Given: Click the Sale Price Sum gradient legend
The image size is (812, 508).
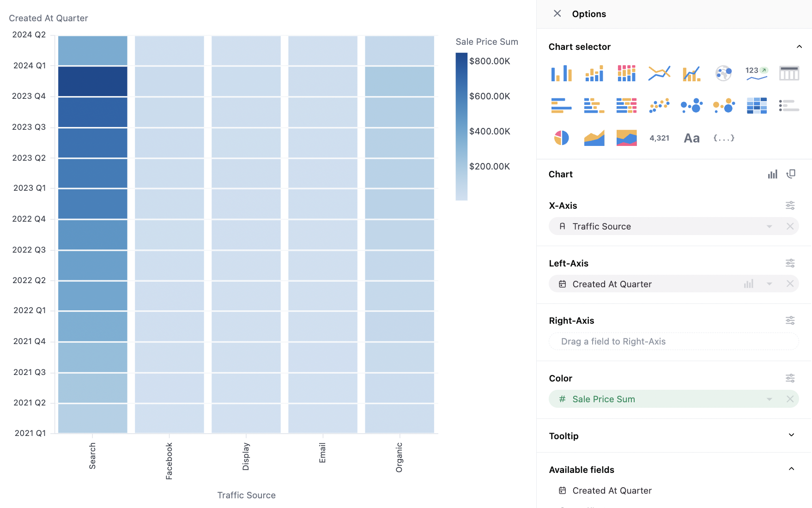Looking at the screenshot, I should pyautogui.click(x=461, y=126).
